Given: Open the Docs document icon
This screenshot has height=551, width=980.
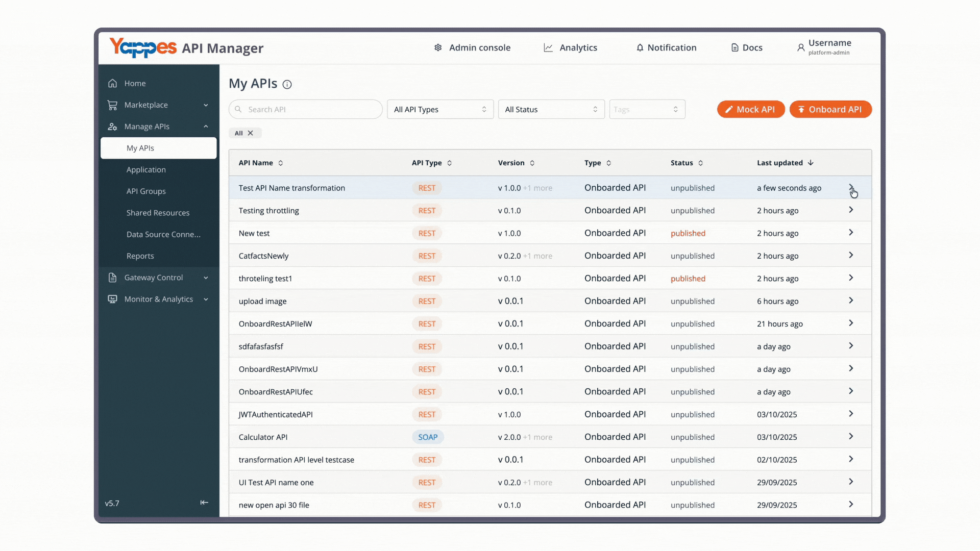Looking at the screenshot, I should 734,47.
